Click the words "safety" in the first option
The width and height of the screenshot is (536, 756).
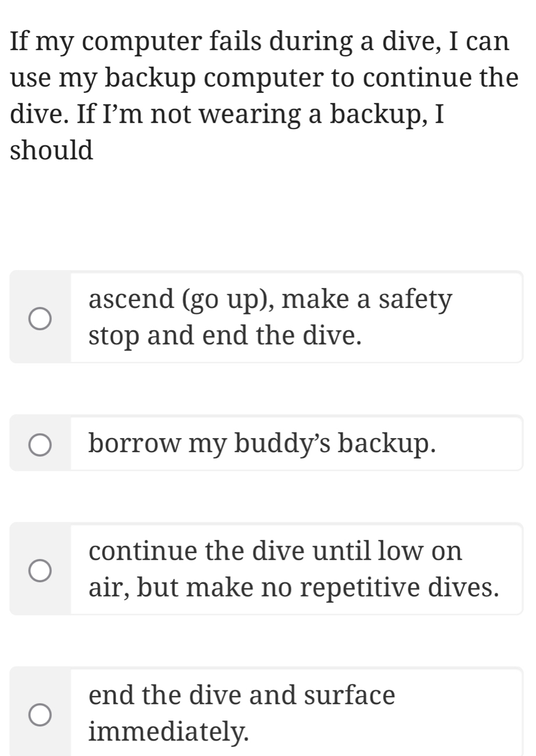click(415, 300)
